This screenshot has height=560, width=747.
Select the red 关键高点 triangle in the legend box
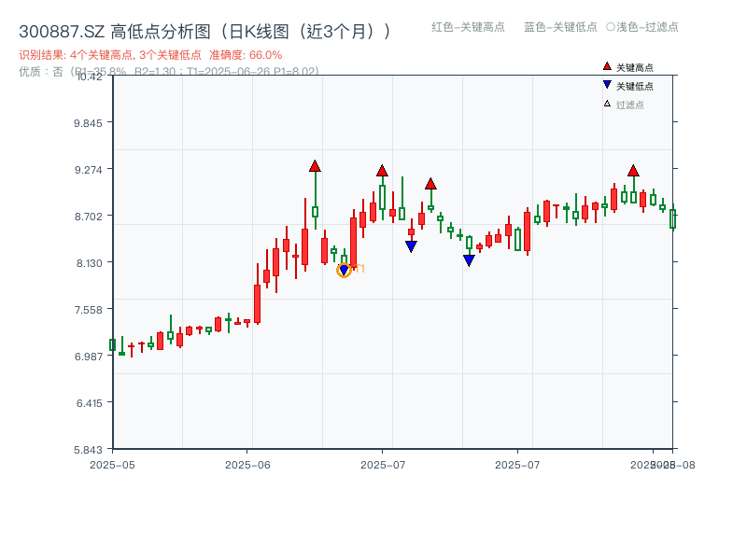click(607, 66)
